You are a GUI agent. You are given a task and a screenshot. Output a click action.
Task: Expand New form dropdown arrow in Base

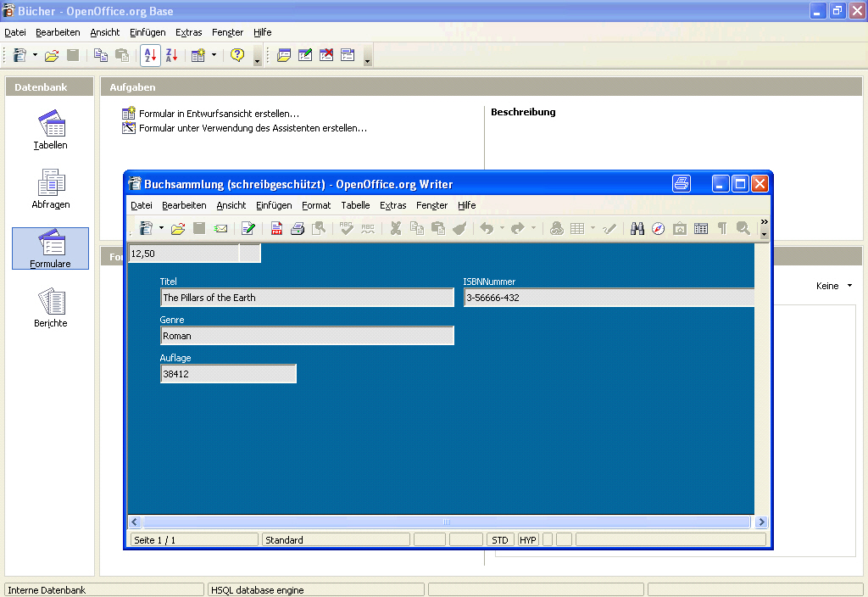(214, 55)
